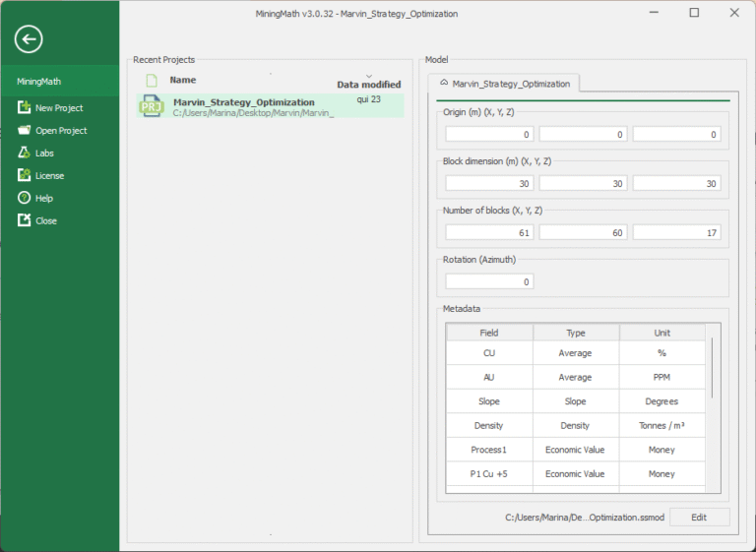Select the 'P1 Cu +5' field cell
The image size is (756, 552).
tap(489, 473)
